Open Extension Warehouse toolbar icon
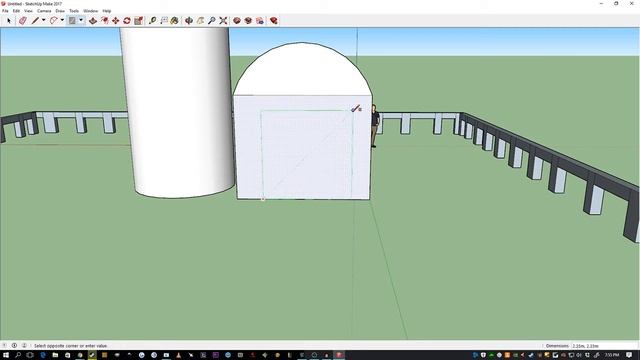This screenshot has height=360, width=640. point(248,20)
